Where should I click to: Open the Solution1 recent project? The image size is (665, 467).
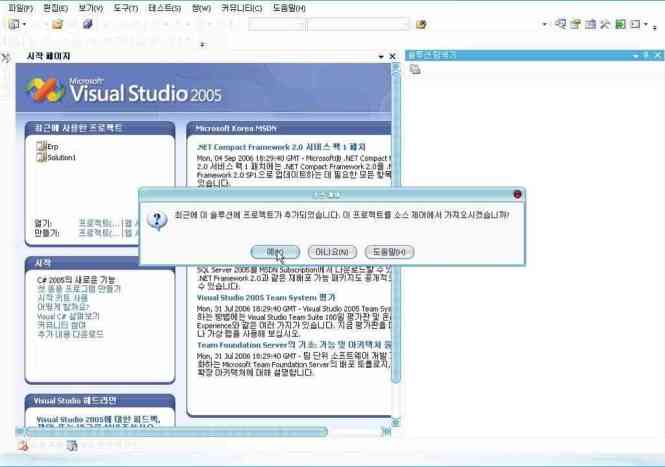(56, 157)
